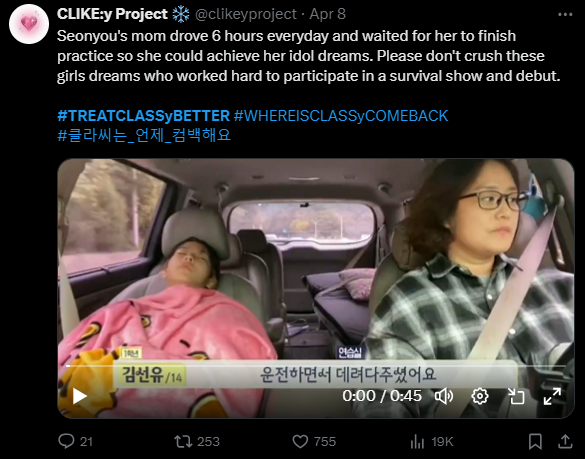Mute the video with the speaker icon
This screenshot has width=585, height=459.
pos(444,396)
